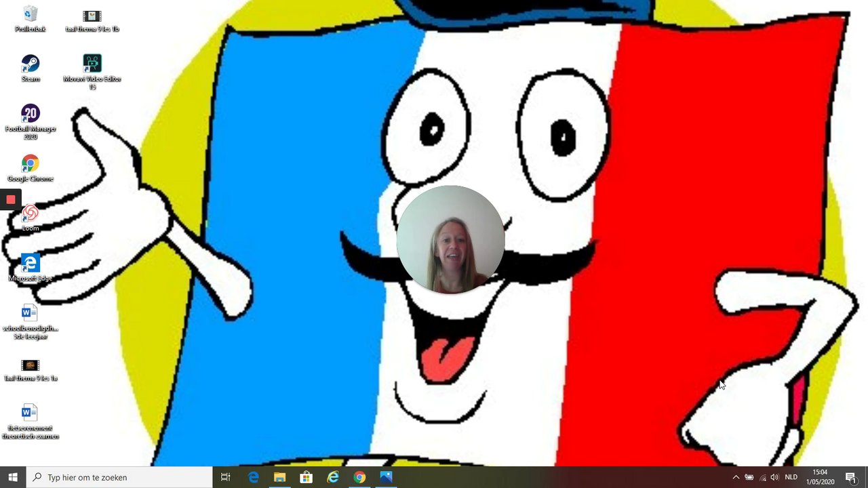Image resolution: width=868 pixels, height=488 pixels.
Task: Select the Steam desktop shortcut
Action: (30, 68)
